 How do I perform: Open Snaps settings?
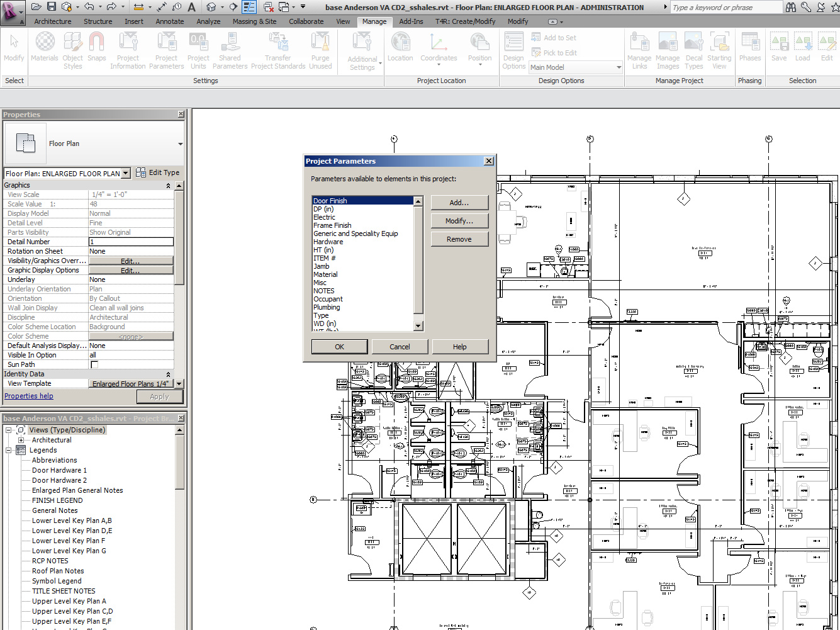point(96,48)
